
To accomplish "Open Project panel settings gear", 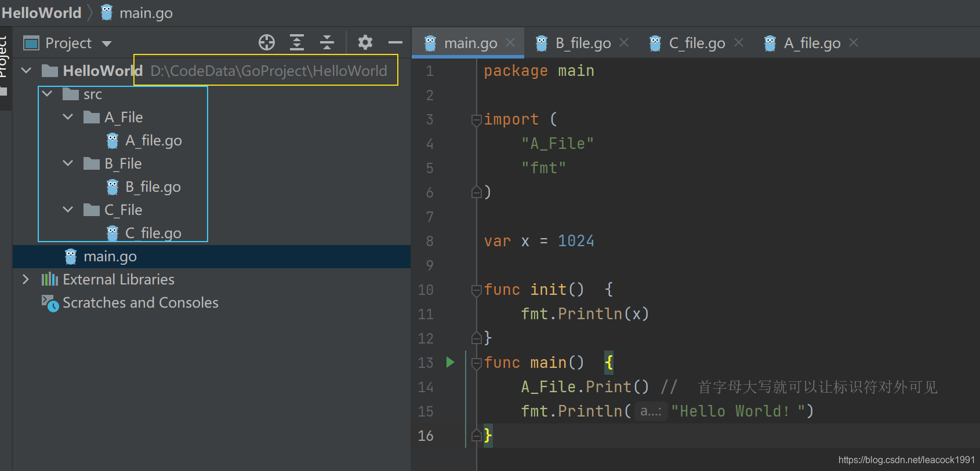I will coord(365,42).
